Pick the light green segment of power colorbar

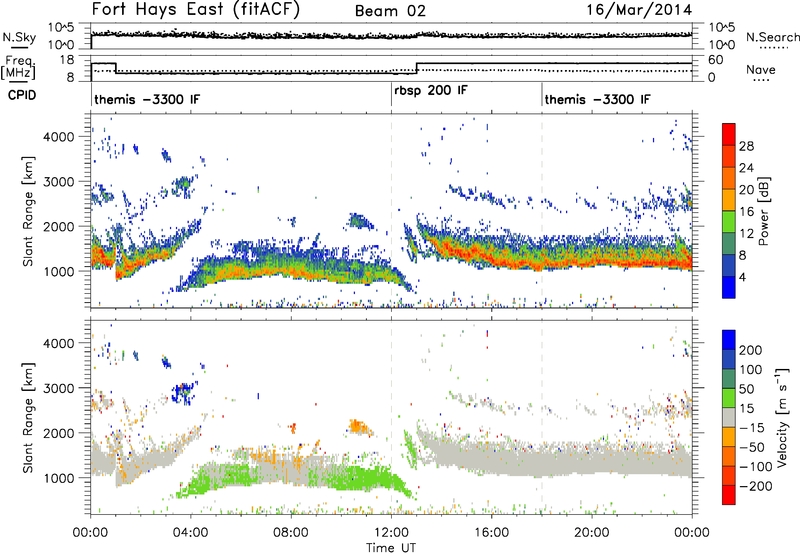click(729, 222)
